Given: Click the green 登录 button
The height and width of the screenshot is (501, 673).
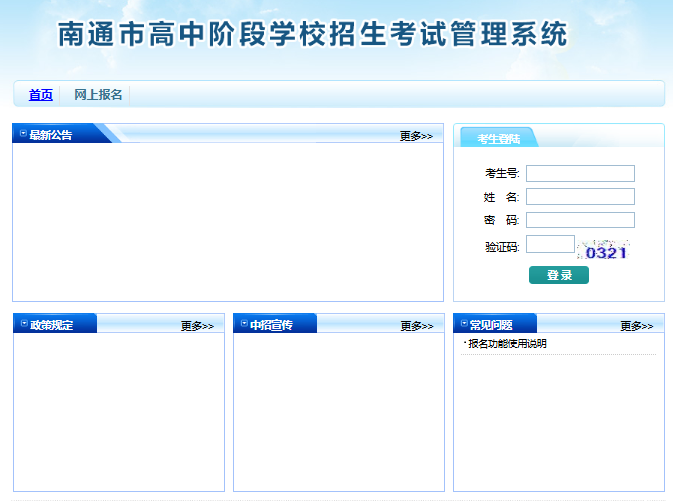Looking at the screenshot, I should click(x=559, y=275).
